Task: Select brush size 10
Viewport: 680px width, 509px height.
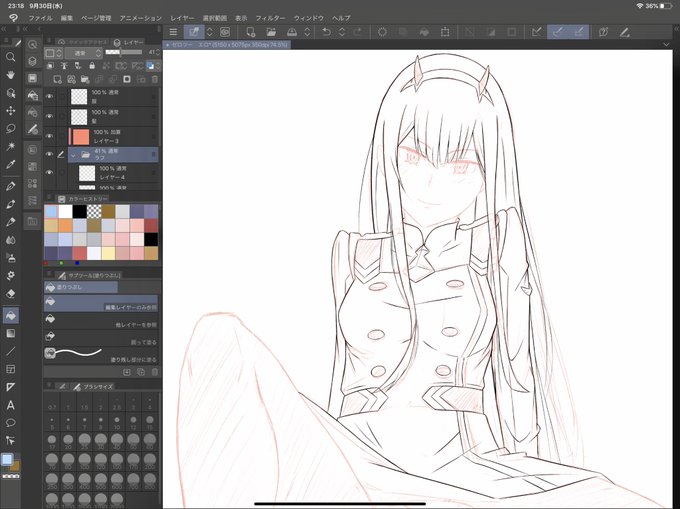Action: coord(117,422)
